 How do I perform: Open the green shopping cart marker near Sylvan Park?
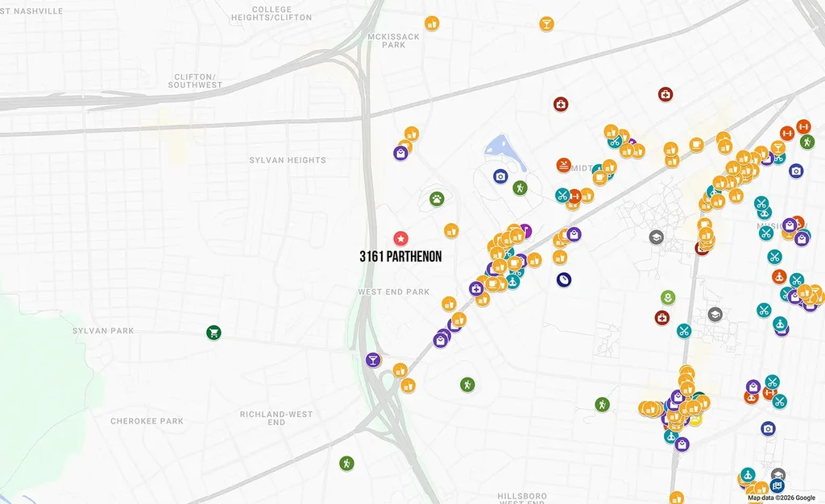click(x=214, y=333)
